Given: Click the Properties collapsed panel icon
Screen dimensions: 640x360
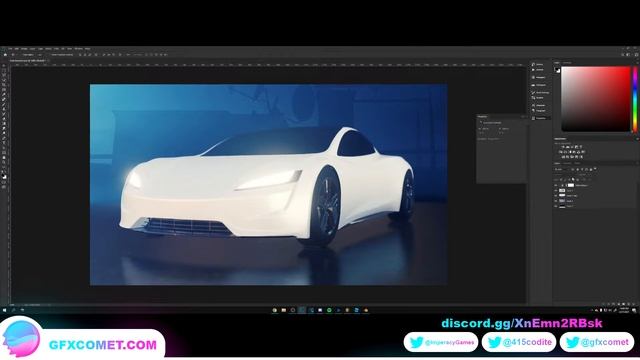Looking at the screenshot, I should click(533, 118).
